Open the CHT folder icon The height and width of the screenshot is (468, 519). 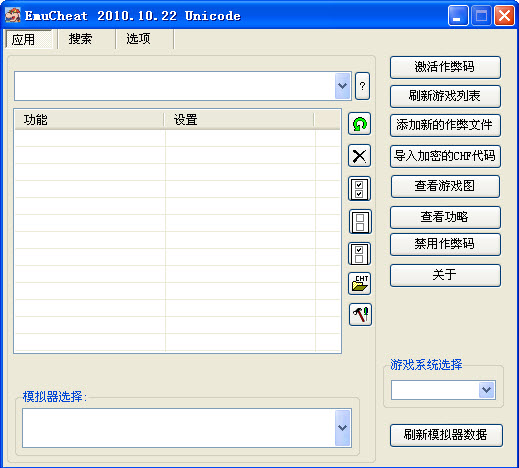point(359,284)
